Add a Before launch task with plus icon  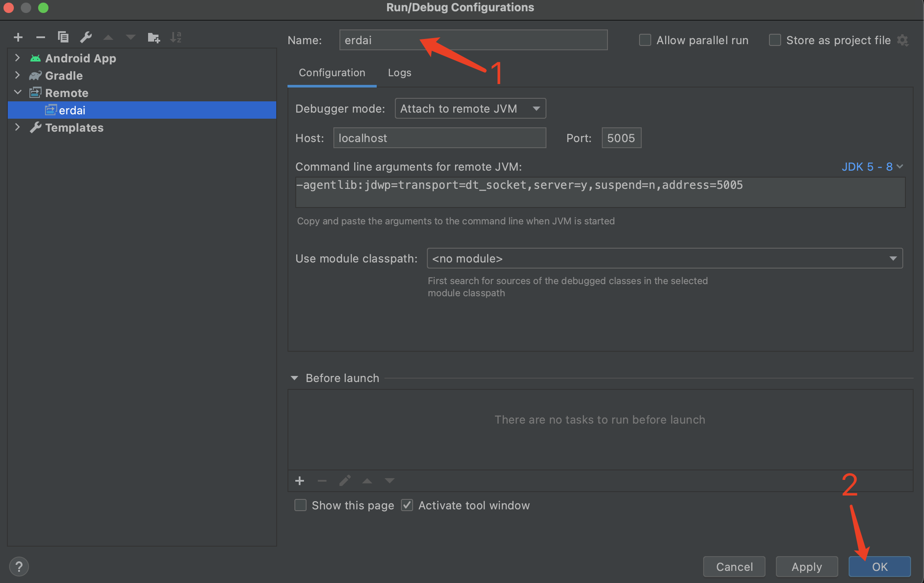(x=300, y=481)
